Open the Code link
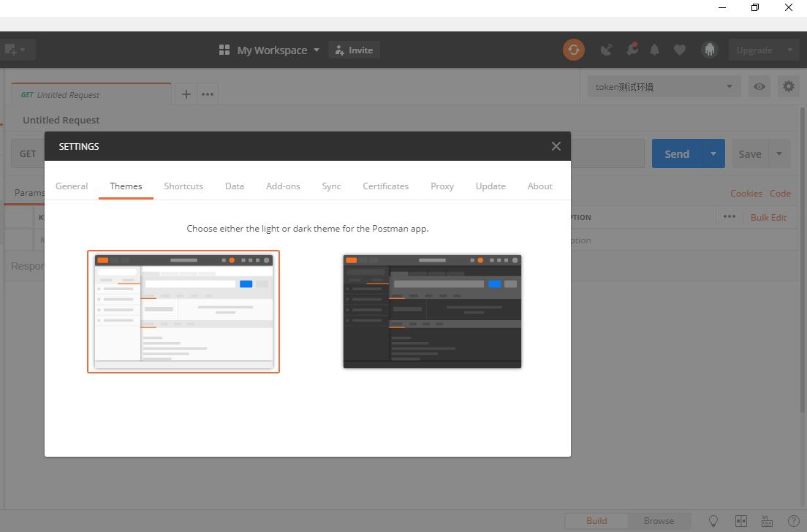This screenshot has width=807, height=532. [780, 194]
